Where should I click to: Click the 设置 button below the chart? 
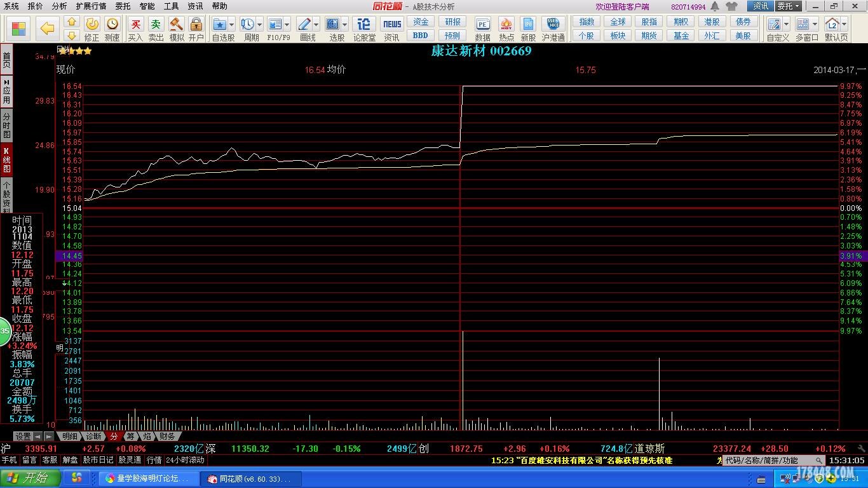(23, 437)
